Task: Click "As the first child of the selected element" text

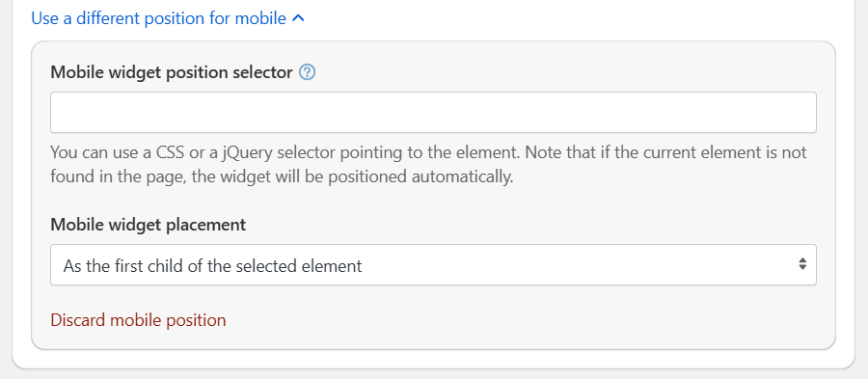Action: [212, 266]
